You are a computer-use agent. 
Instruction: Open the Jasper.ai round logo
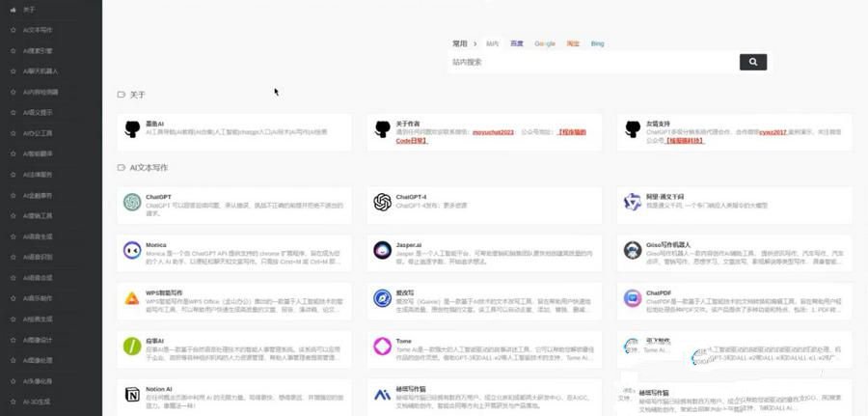382,250
